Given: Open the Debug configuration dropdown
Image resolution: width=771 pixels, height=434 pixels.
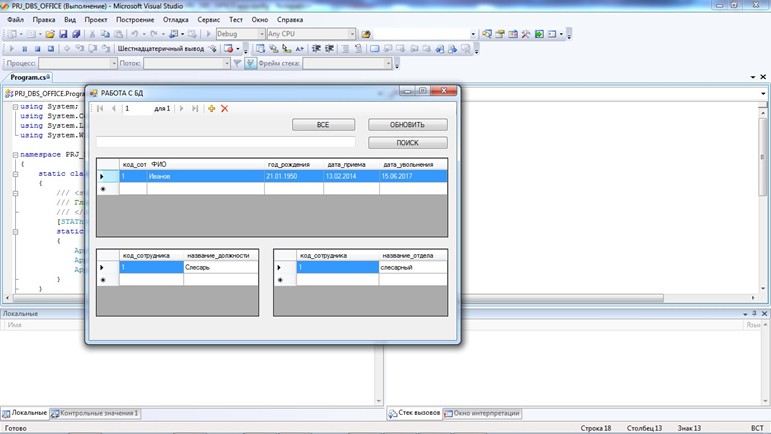Looking at the screenshot, I should pos(262,34).
